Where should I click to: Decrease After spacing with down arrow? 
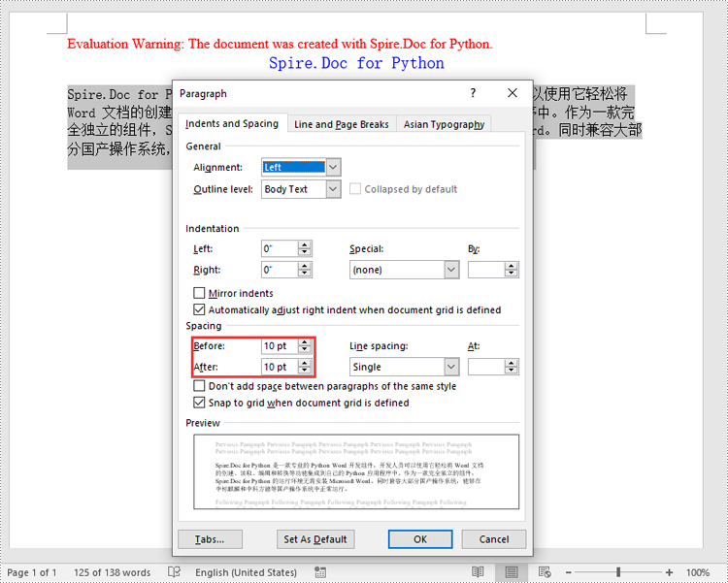coord(305,371)
